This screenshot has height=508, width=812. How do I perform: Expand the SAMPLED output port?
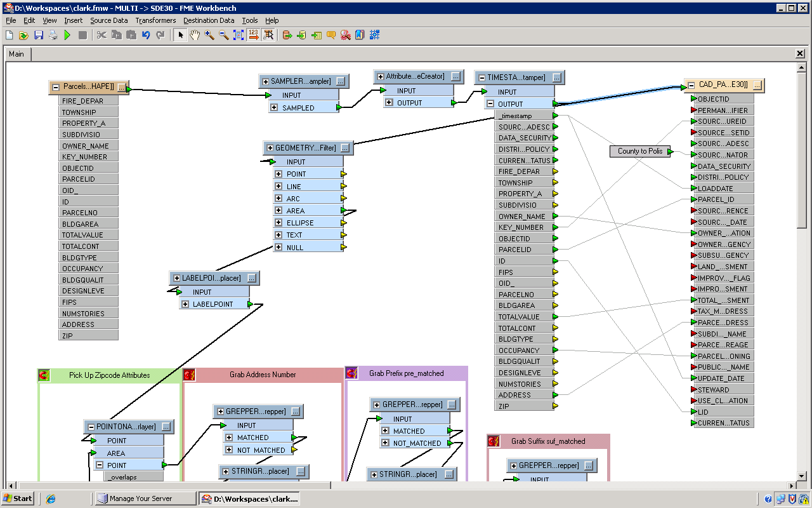(274, 108)
